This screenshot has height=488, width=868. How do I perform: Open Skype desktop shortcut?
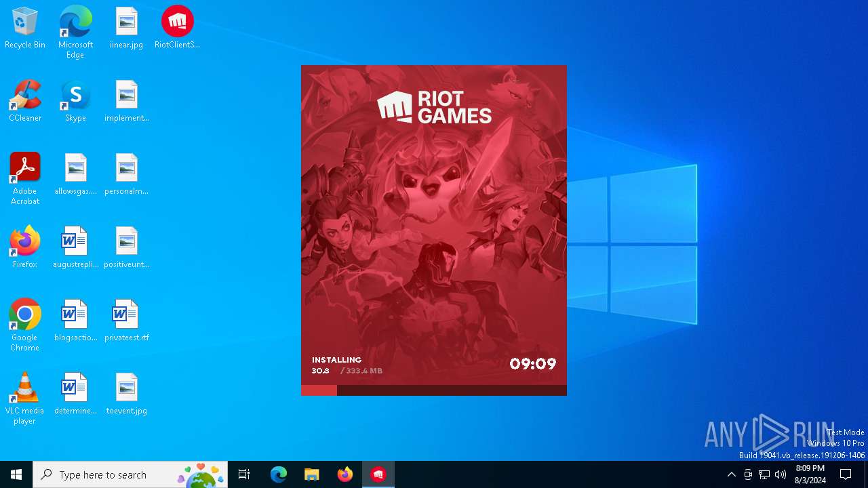click(x=75, y=102)
